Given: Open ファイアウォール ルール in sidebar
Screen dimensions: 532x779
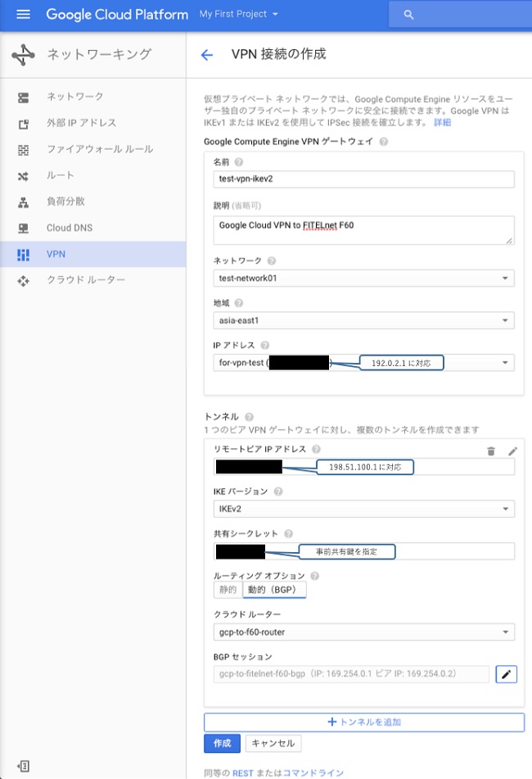Looking at the screenshot, I should pos(99,149).
